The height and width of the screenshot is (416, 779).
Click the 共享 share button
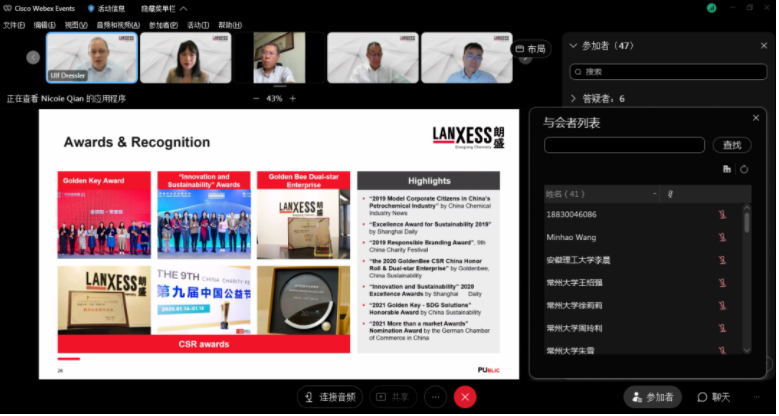coord(392,397)
